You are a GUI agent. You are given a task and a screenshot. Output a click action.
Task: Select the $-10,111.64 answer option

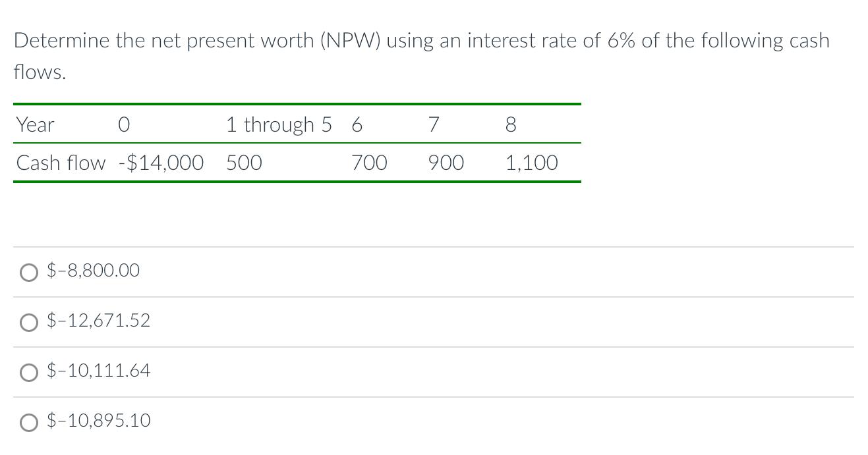pos(29,373)
